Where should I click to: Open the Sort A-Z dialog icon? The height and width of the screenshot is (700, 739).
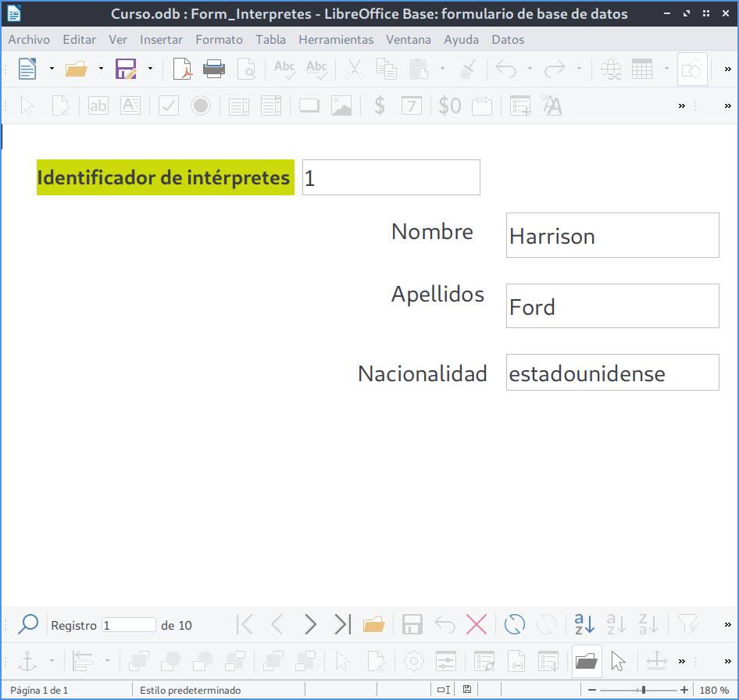584,624
